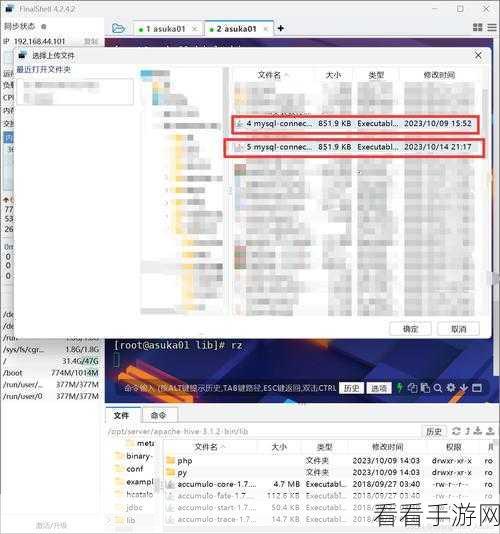The image size is (500, 534).
Task: Select the jdbc folder in tree
Action: click(x=134, y=507)
